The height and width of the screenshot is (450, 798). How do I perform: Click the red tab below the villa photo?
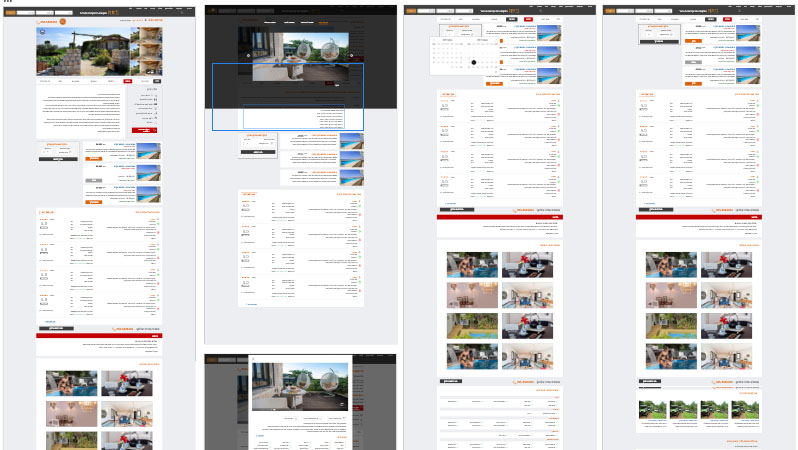pyautogui.click(x=128, y=80)
